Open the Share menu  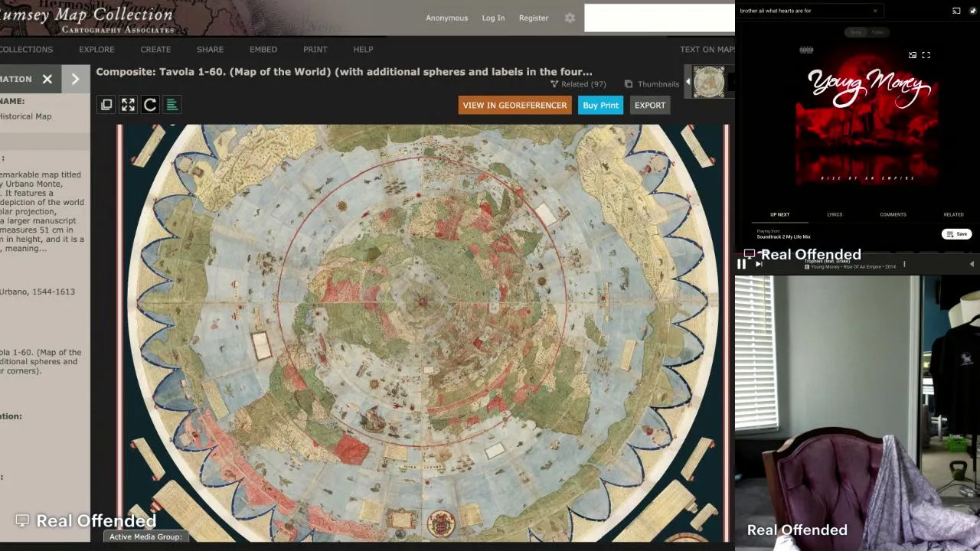point(210,50)
